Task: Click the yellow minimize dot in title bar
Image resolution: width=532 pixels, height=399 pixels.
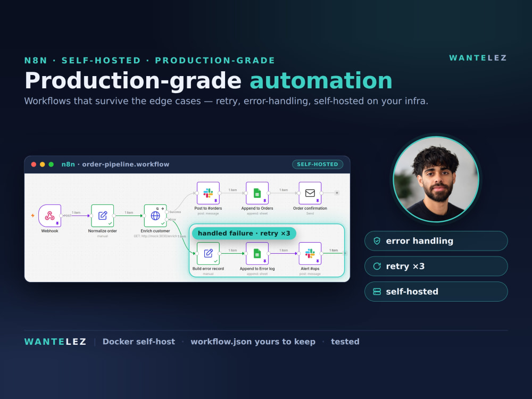Action: pos(43,164)
